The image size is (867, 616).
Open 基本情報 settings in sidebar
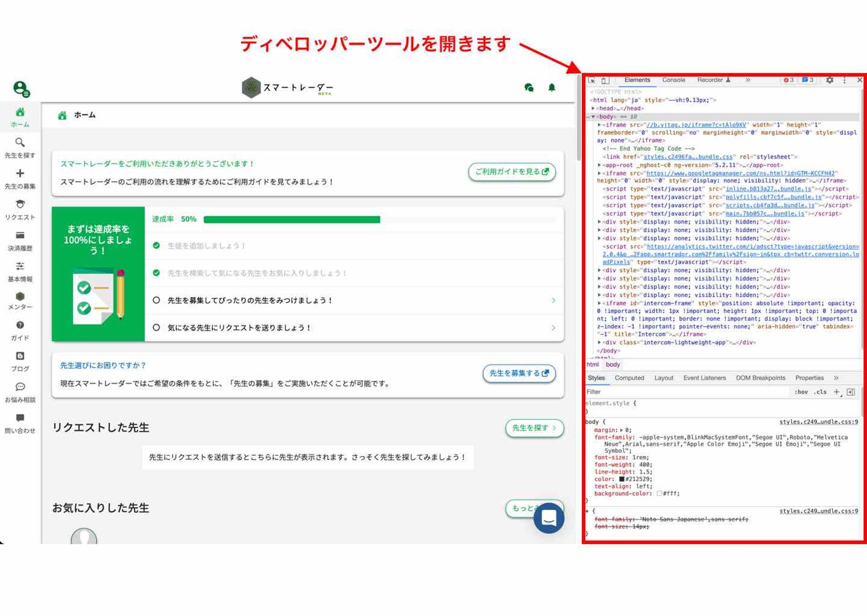[x=20, y=272]
